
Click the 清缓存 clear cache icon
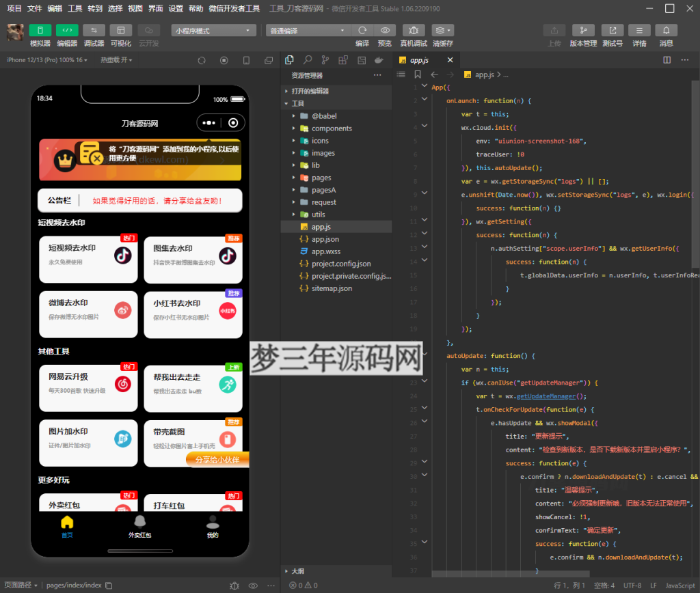442,31
